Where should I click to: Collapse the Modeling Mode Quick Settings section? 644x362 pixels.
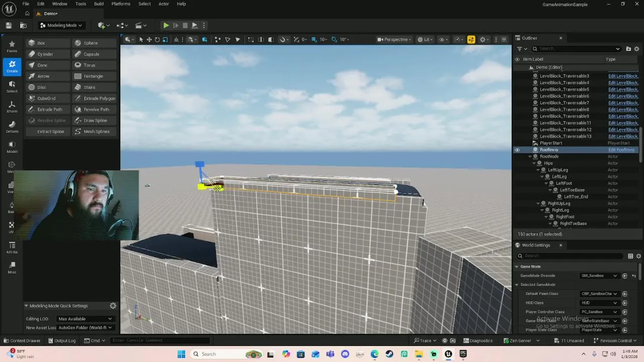tap(26, 306)
